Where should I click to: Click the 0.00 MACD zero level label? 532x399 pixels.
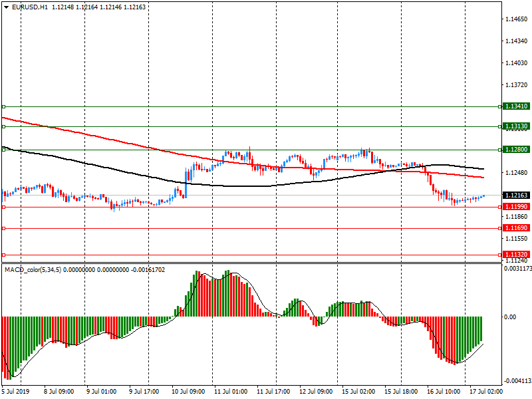coord(510,317)
